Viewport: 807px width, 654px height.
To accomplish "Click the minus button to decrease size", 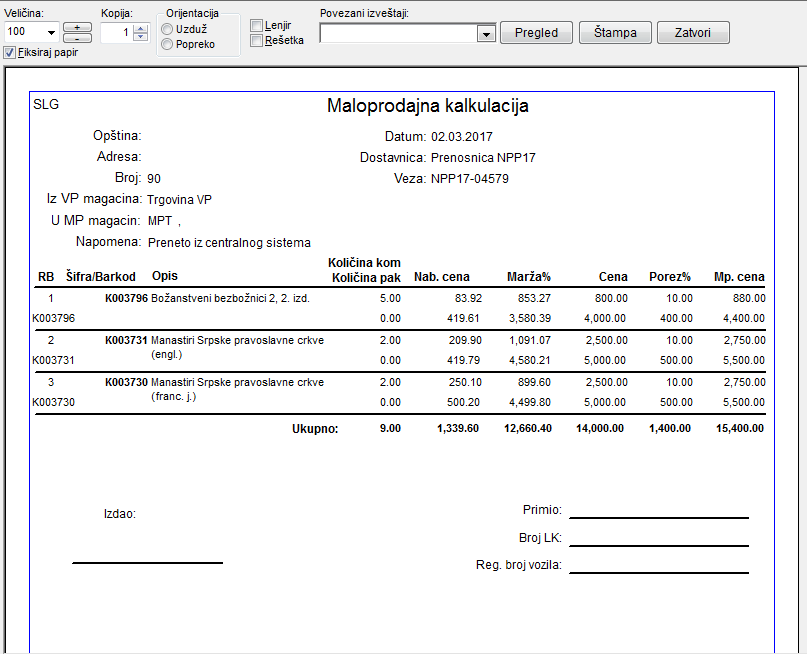I will click(x=77, y=37).
